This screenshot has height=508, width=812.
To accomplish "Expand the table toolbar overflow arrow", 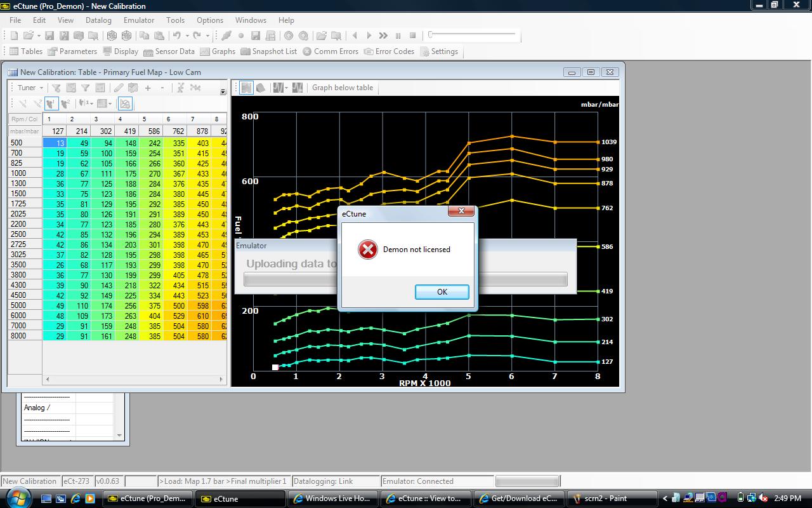I will pyautogui.click(x=223, y=92).
